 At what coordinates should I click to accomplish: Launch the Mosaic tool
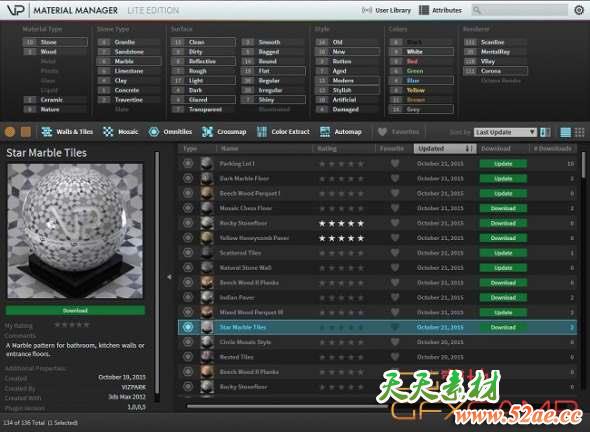[x=120, y=132]
